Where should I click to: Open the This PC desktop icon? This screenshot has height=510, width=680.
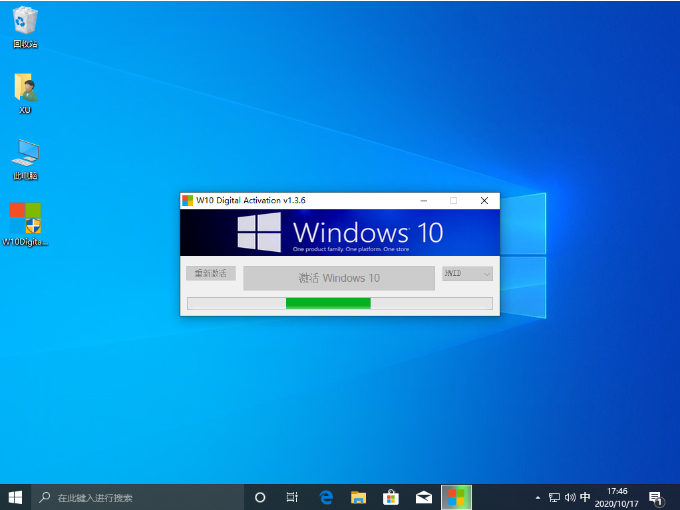pos(25,155)
